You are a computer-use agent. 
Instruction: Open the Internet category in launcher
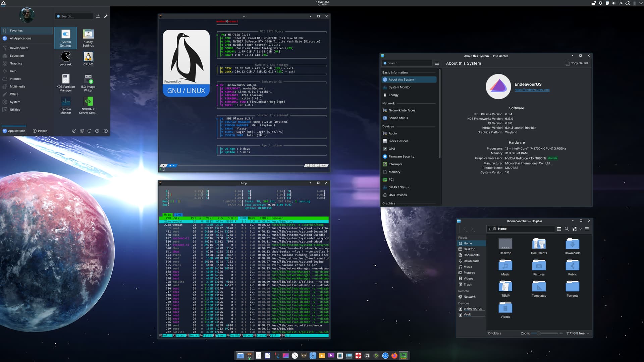click(27, 79)
